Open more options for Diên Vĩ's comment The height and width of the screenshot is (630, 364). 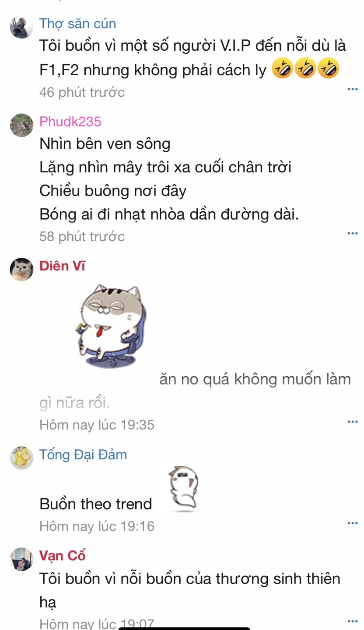click(353, 421)
